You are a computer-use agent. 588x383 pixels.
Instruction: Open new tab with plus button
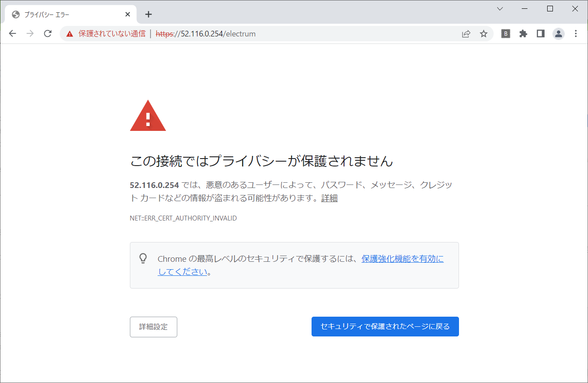click(148, 14)
